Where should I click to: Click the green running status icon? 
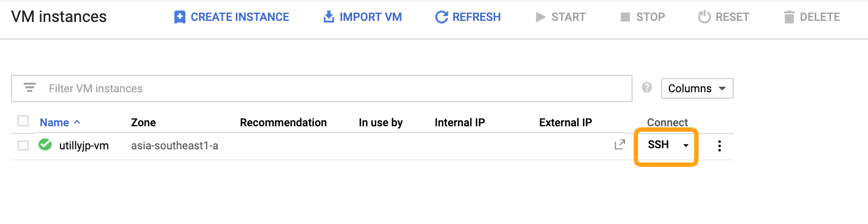click(45, 144)
